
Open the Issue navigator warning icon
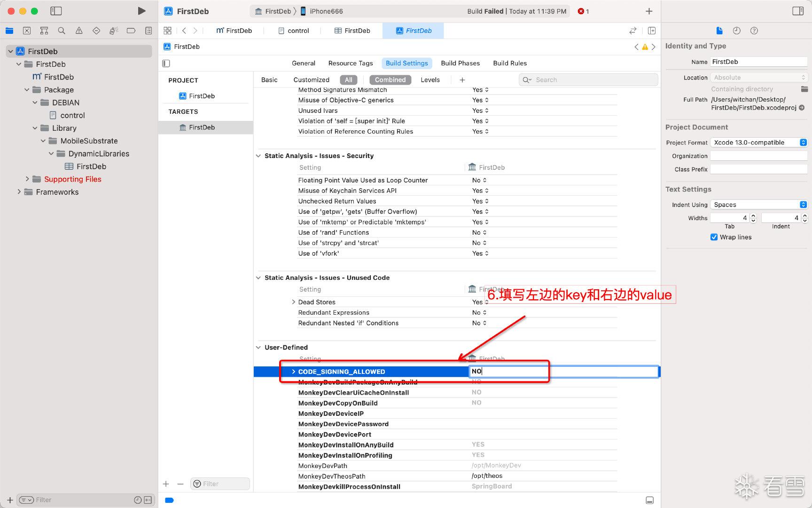pyautogui.click(x=79, y=31)
